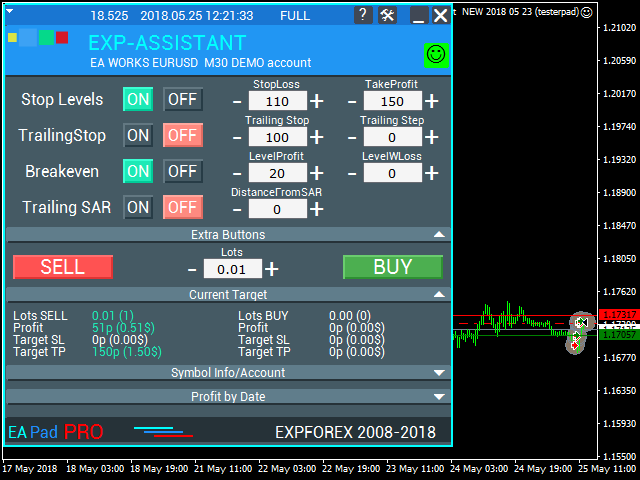Click the StopLoss plus icon
The width and height of the screenshot is (640, 480).
point(317,101)
